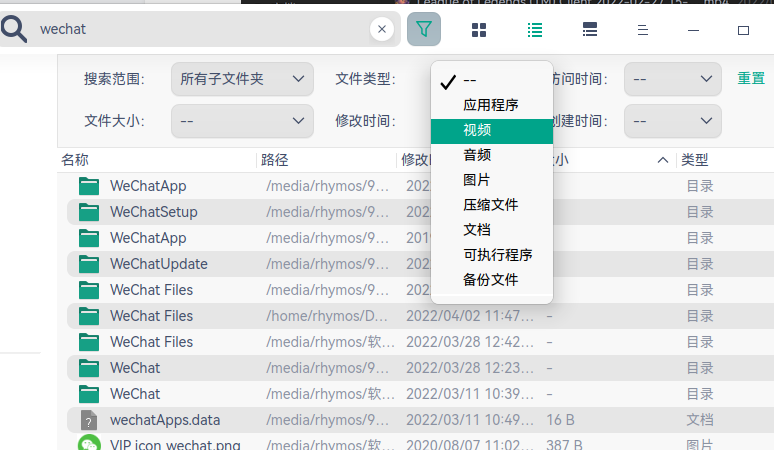774x450 pixels.
Task: Click the search magnifier icon
Action: [x=13, y=29]
